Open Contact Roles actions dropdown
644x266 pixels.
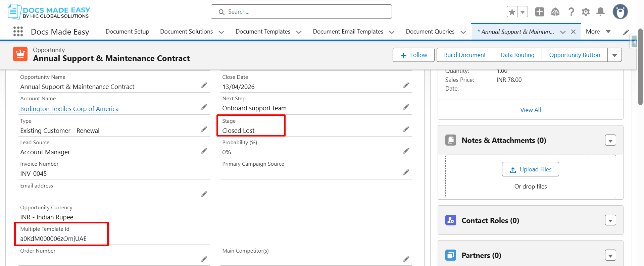(x=610, y=220)
